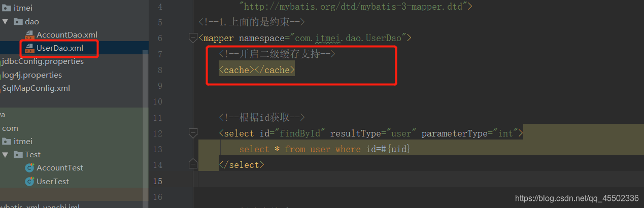Click the mybatis dtd URL on line 4

355,7
